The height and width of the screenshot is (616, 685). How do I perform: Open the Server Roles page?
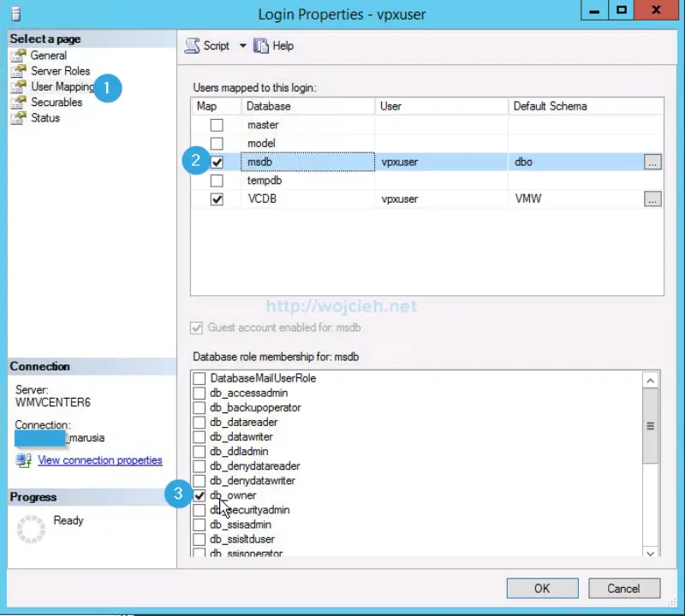[20, 70]
